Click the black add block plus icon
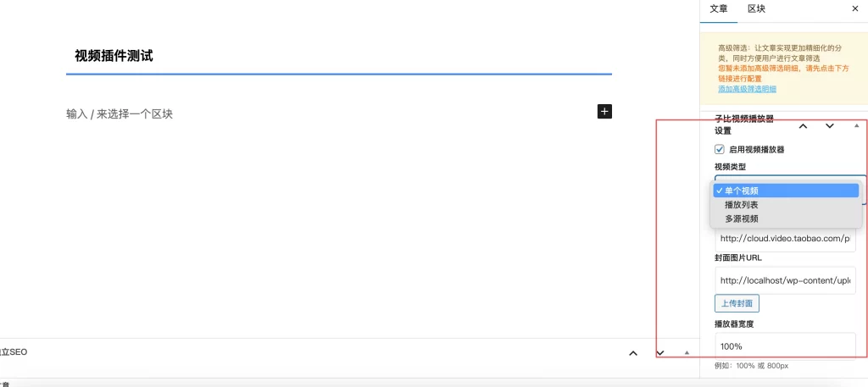 pos(604,112)
